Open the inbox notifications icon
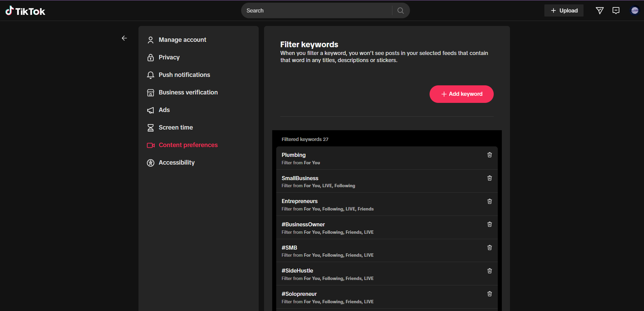The height and width of the screenshot is (311, 644). 616,11
